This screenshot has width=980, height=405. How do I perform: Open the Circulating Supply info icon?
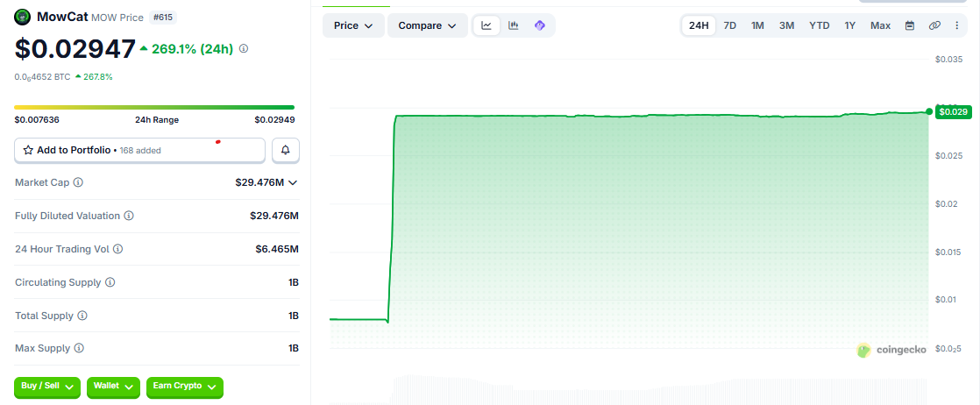click(x=110, y=282)
